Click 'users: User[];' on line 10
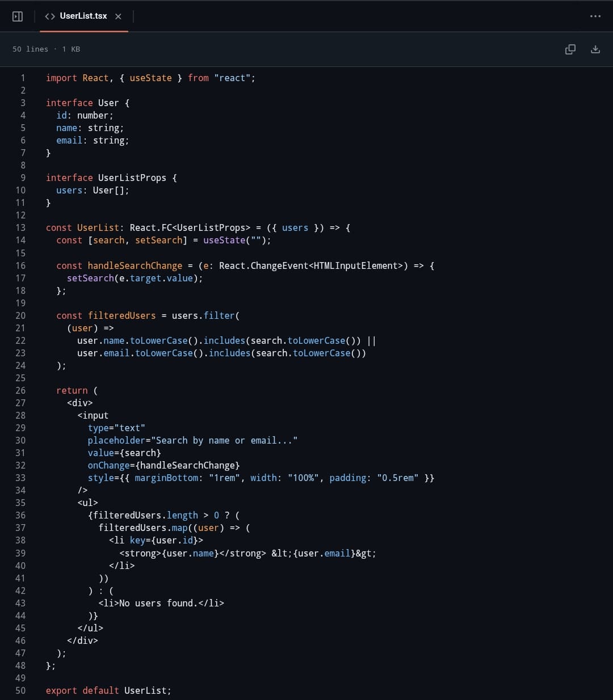The height and width of the screenshot is (700, 613). pos(93,190)
